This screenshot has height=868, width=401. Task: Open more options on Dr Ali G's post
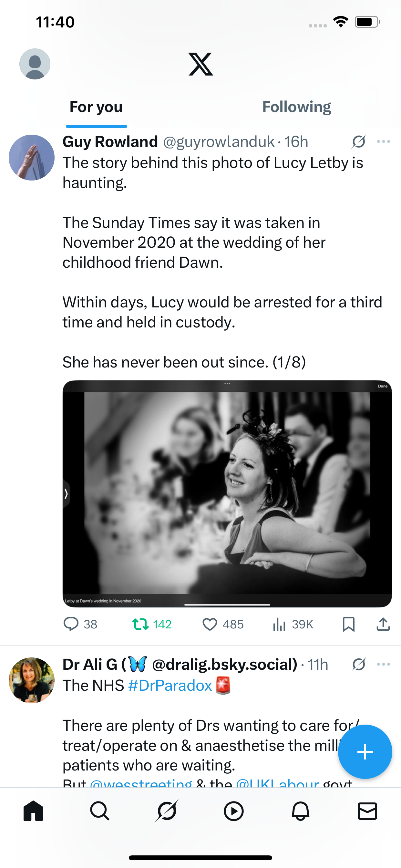384,665
